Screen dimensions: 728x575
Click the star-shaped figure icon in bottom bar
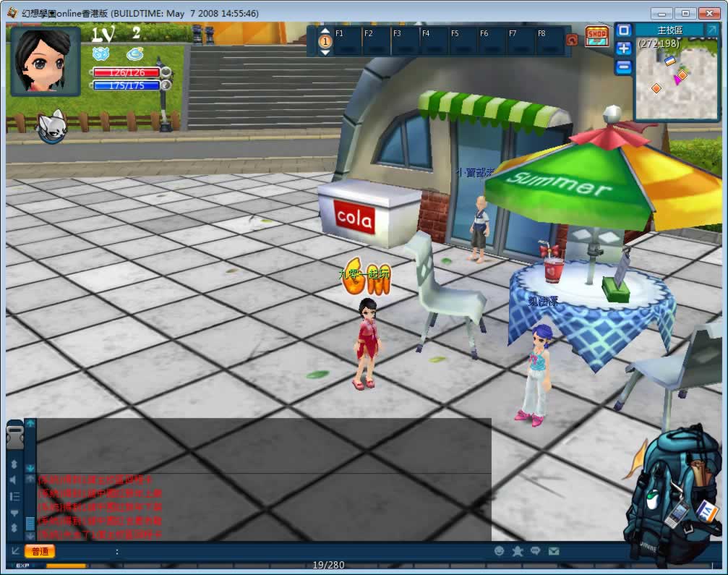[x=518, y=551]
